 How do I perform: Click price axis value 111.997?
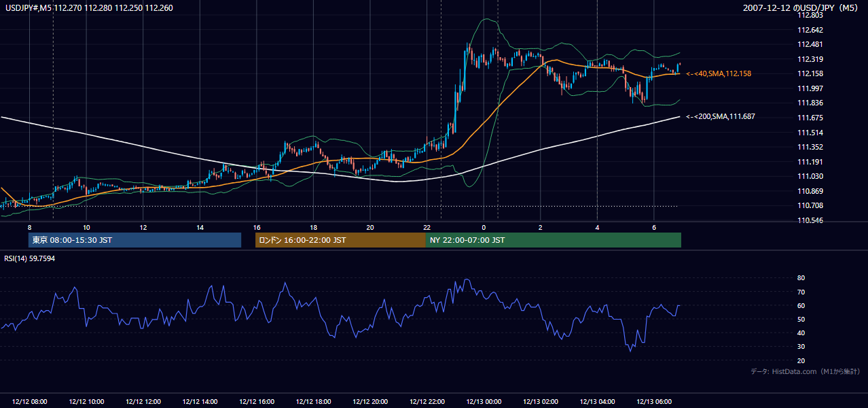(810, 88)
